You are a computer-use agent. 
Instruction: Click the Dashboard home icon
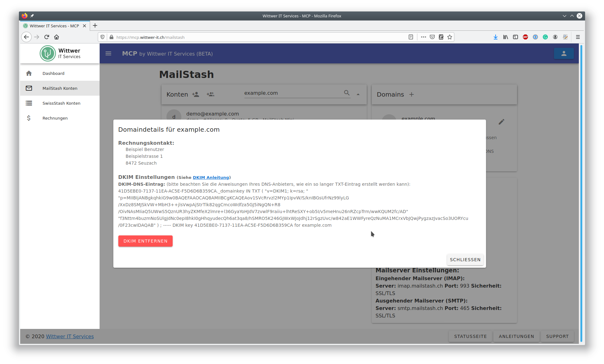(x=29, y=73)
